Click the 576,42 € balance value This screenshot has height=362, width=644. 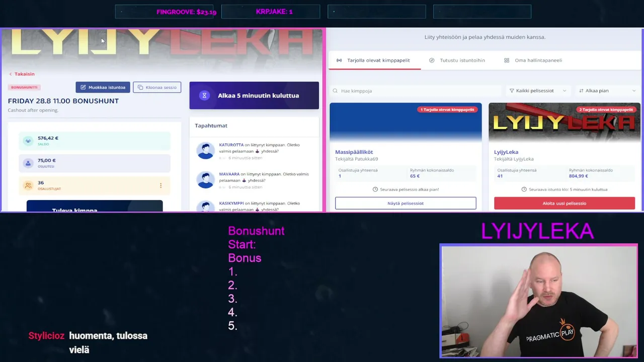[x=48, y=138]
